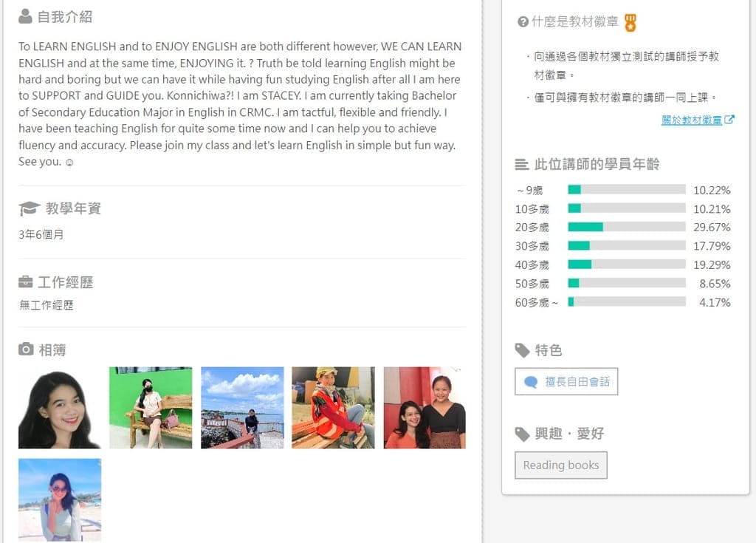
Task: Click the ~9歲 age percentage bar
Action: coord(627,189)
